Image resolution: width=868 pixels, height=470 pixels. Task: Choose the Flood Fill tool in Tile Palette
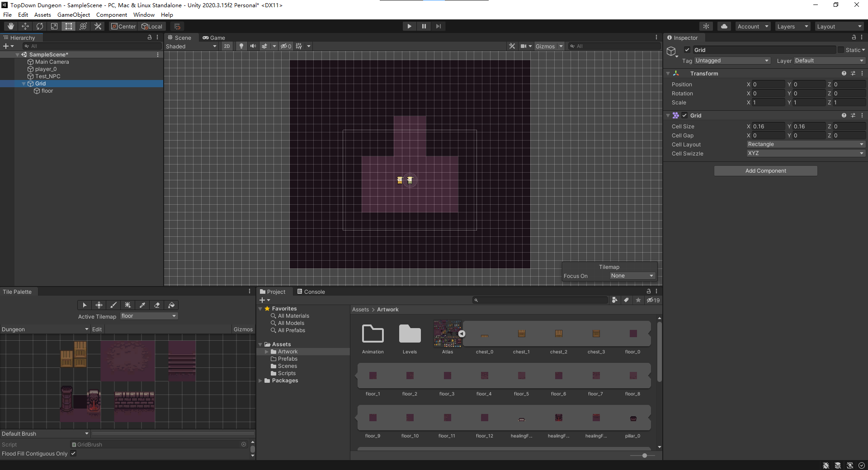171,305
